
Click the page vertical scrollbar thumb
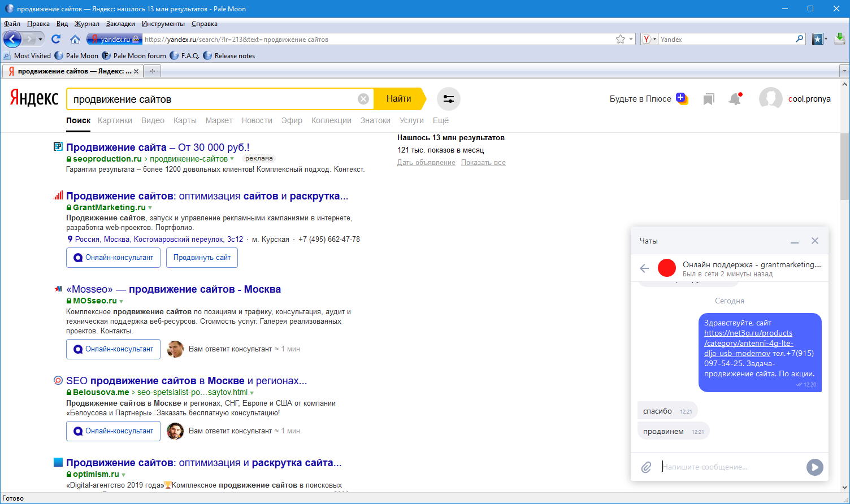pyautogui.click(x=845, y=167)
